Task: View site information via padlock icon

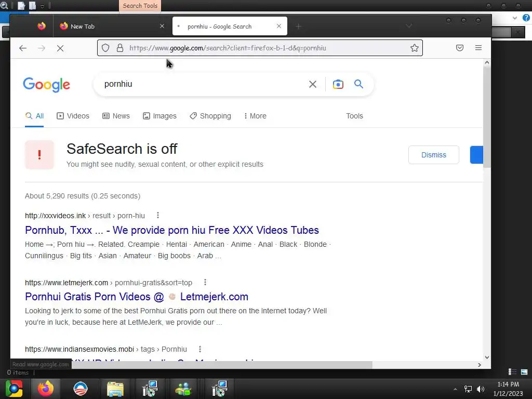Action: click(x=120, y=48)
